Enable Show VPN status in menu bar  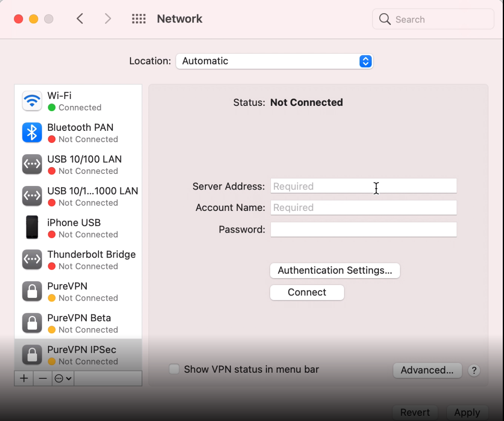coord(174,369)
